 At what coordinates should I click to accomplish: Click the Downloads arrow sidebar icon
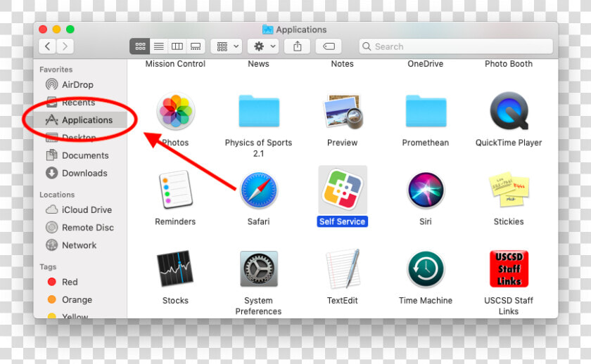(x=51, y=173)
